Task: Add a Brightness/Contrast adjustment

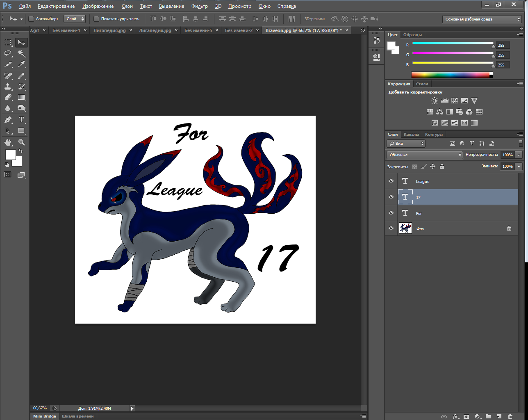Action: (x=435, y=100)
